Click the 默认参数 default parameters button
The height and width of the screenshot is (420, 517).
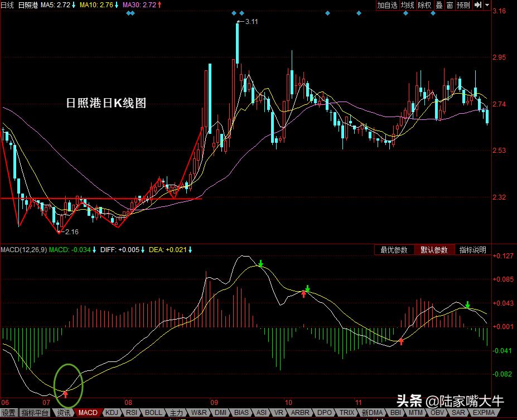(434, 249)
